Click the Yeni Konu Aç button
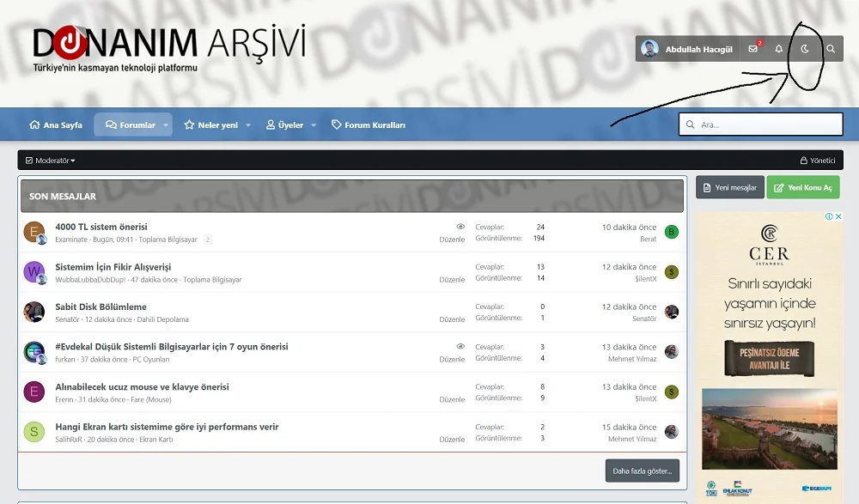The height and width of the screenshot is (504, 859). [803, 187]
